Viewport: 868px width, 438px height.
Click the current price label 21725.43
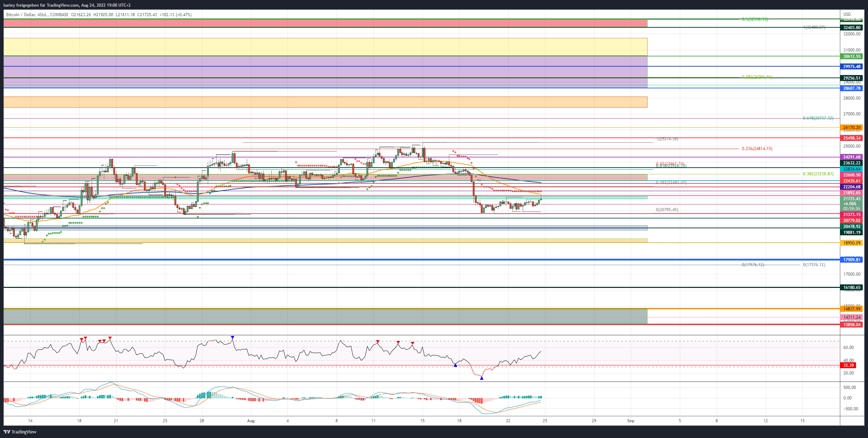[852, 199]
